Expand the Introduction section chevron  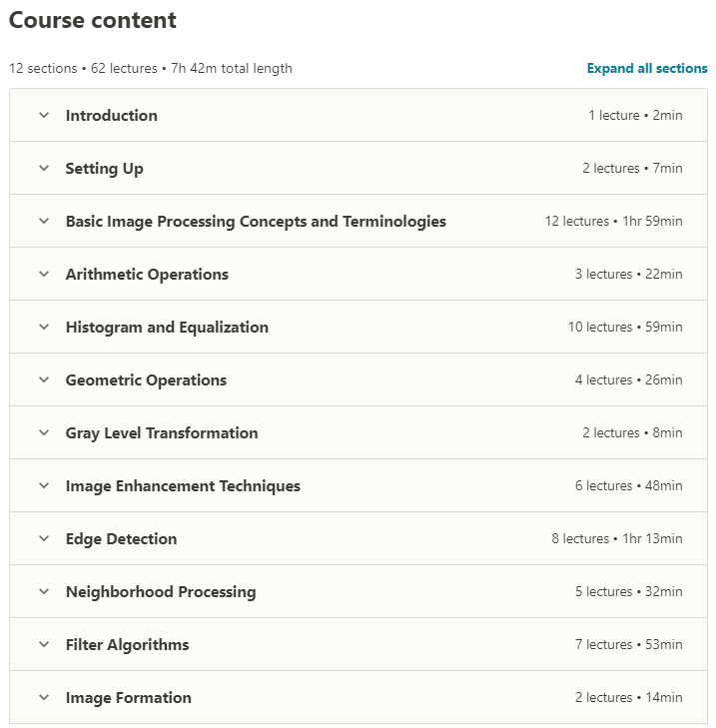44,115
